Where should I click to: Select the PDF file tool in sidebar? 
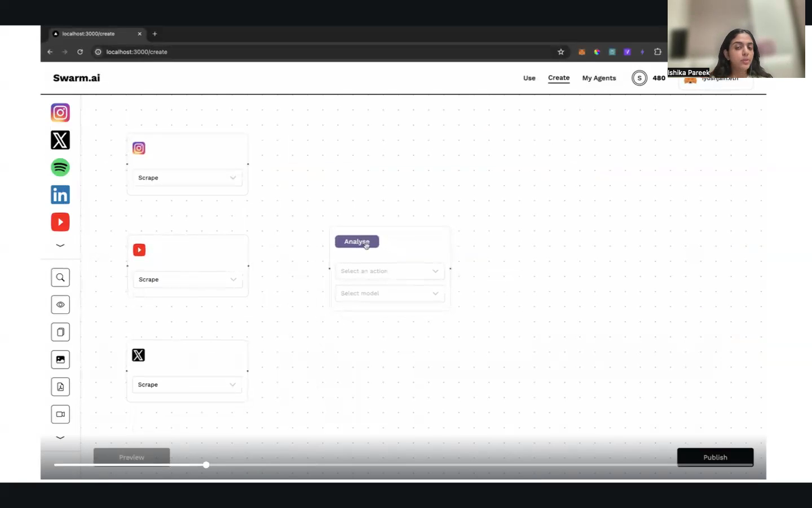[x=60, y=387]
